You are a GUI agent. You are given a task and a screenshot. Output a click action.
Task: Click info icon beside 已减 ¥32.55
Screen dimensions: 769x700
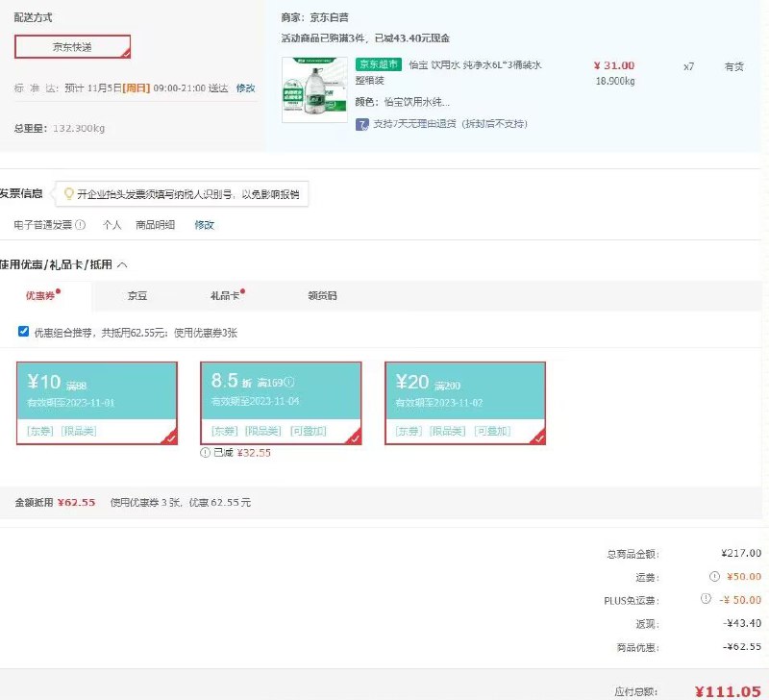[205, 453]
